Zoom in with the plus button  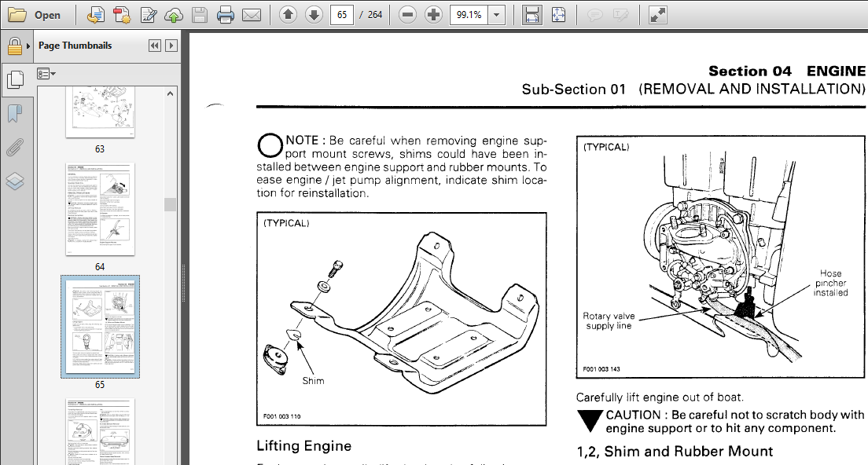pos(433,15)
